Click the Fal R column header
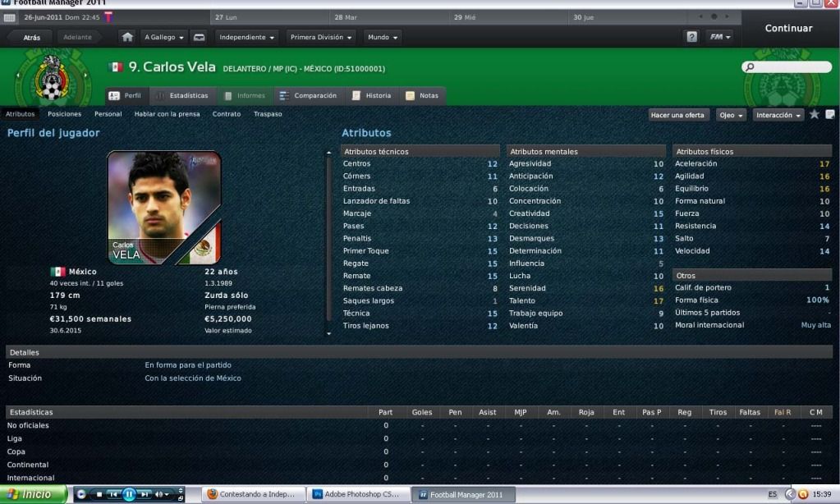 [x=783, y=412]
